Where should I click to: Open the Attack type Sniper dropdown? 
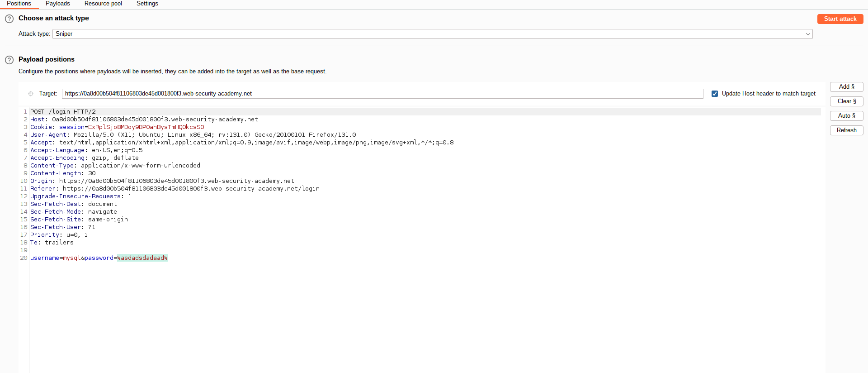[432, 34]
